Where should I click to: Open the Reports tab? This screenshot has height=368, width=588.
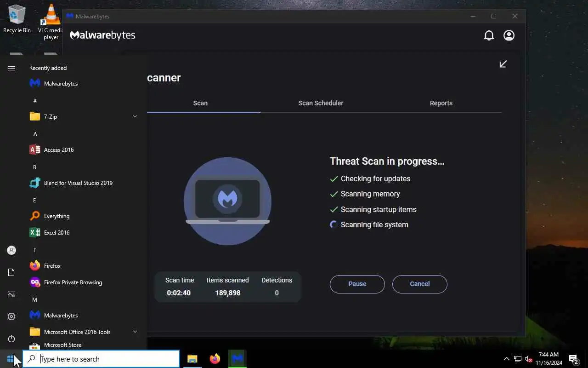(x=441, y=103)
